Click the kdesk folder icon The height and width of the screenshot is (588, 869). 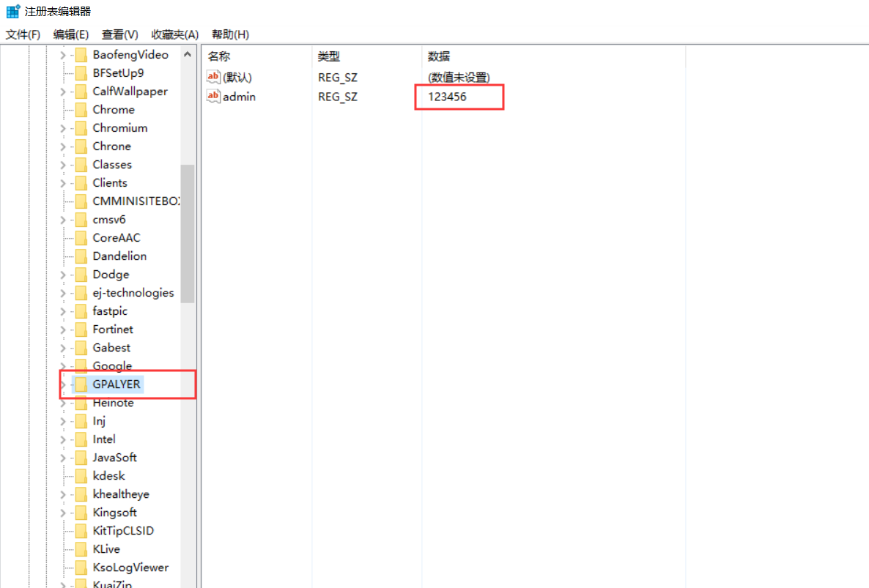tap(81, 476)
